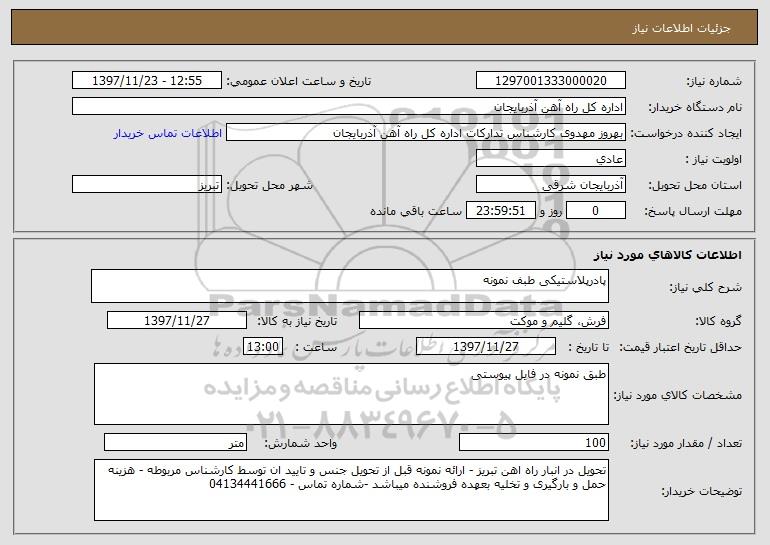
Task: Click the تعداد / مقدار مورد نیاز label
Action: tap(686, 444)
